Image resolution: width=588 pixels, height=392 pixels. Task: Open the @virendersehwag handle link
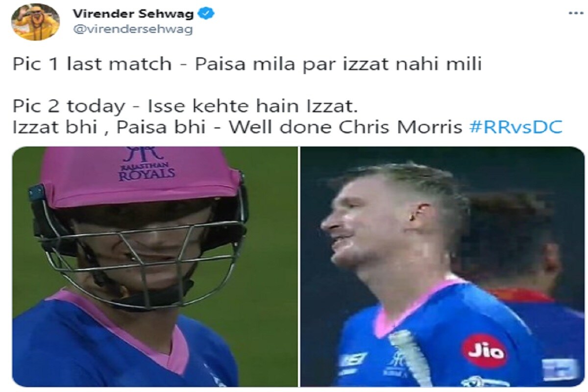(x=133, y=29)
